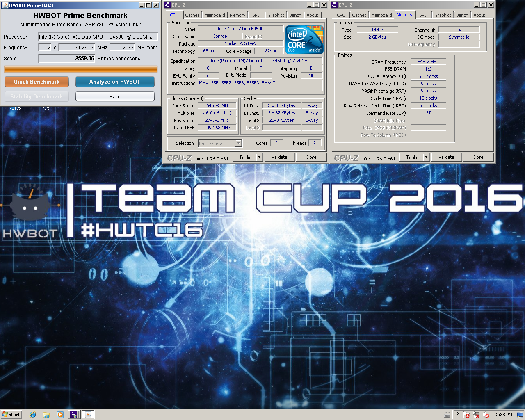Open SPD tab in CPU-Z processor window
This screenshot has height=420, width=525.
256,15
